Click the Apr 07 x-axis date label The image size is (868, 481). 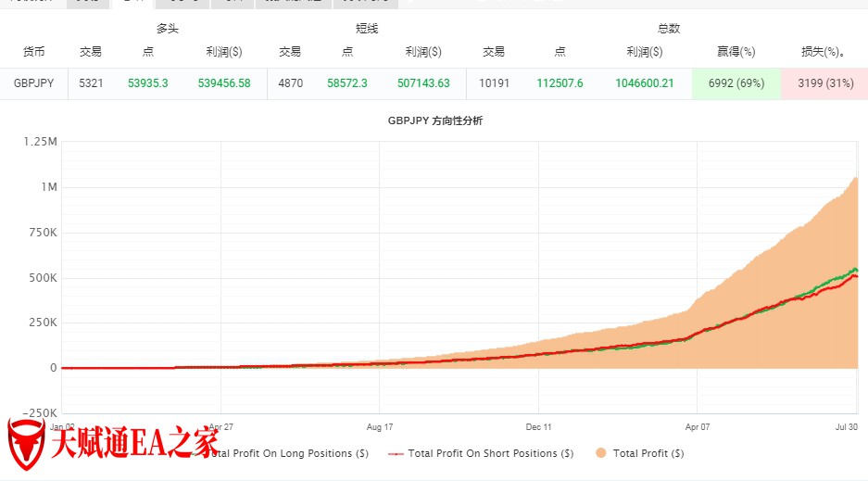coord(697,428)
